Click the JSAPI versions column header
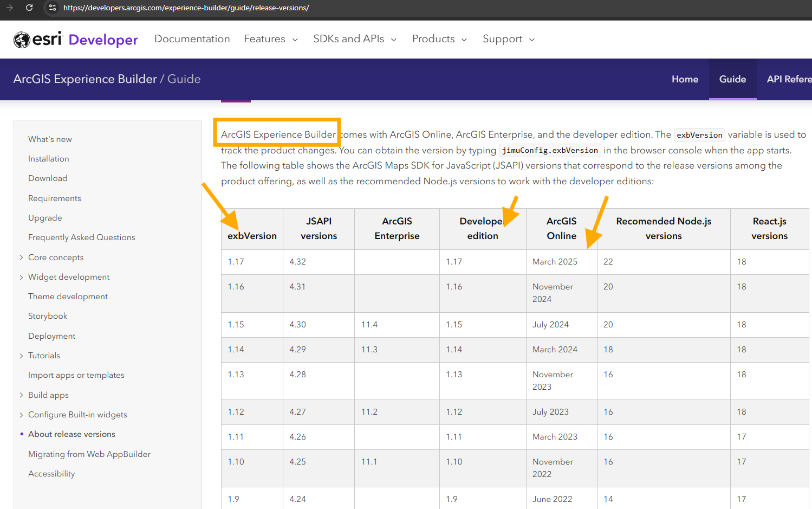The height and width of the screenshot is (509, 812). (319, 229)
